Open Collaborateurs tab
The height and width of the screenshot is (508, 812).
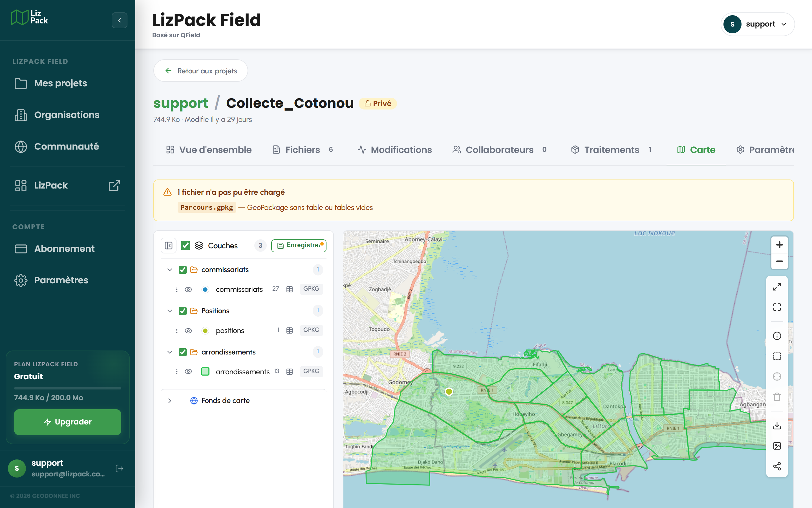click(x=500, y=150)
